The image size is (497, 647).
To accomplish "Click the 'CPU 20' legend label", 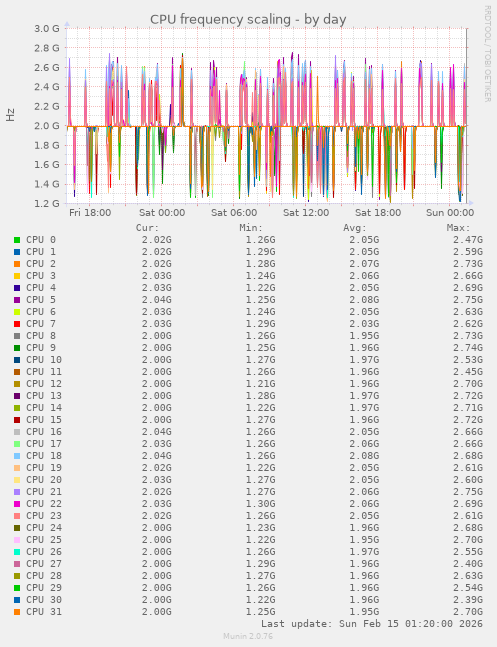I will tap(44, 479).
